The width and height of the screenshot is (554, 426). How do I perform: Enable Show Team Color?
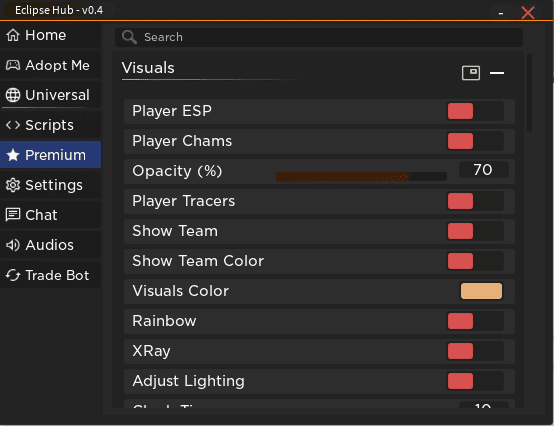pyautogui.click(x=475, y=261)
